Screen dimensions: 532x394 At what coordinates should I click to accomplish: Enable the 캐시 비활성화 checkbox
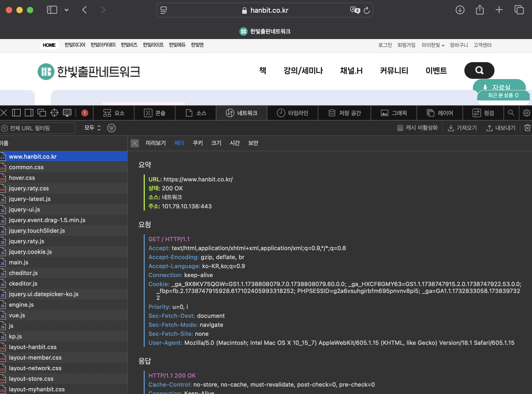coord(400,128)
